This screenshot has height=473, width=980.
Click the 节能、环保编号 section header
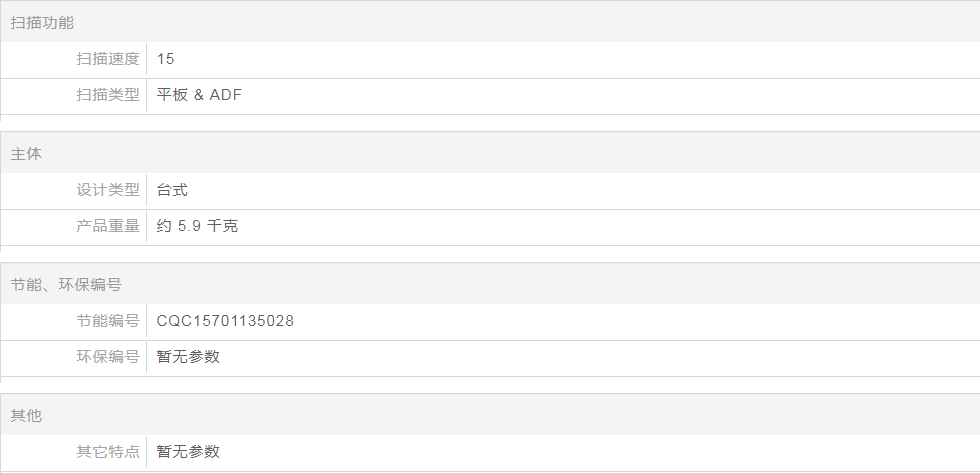pyautogui.click(x=66, y=285)
